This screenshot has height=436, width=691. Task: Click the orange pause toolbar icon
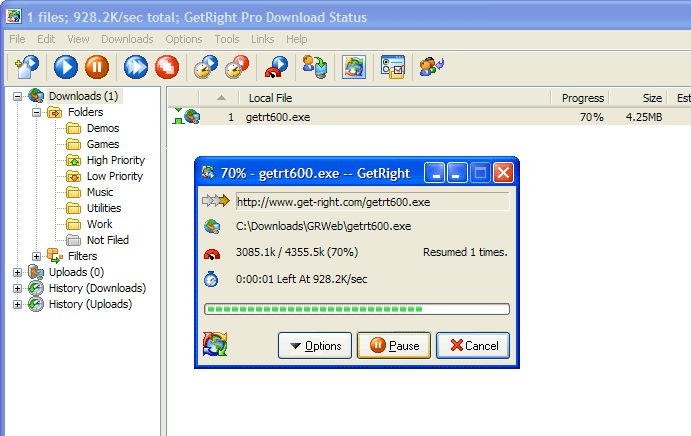[x=97, y=67]
